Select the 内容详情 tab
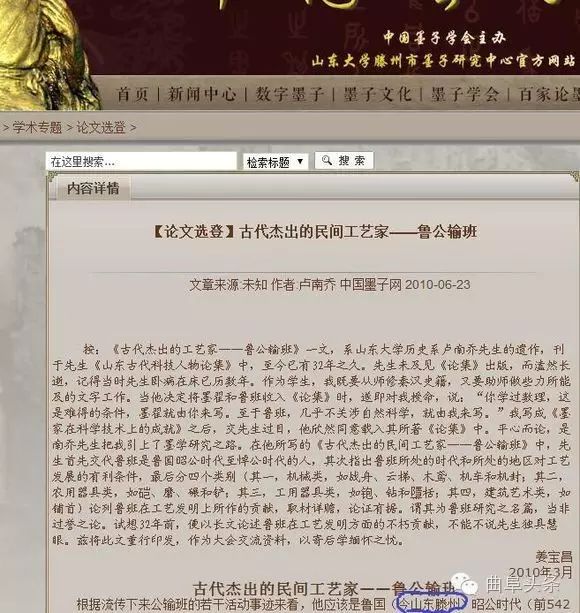The width and height of the screenshot is (580, 613). coord(93,188)
